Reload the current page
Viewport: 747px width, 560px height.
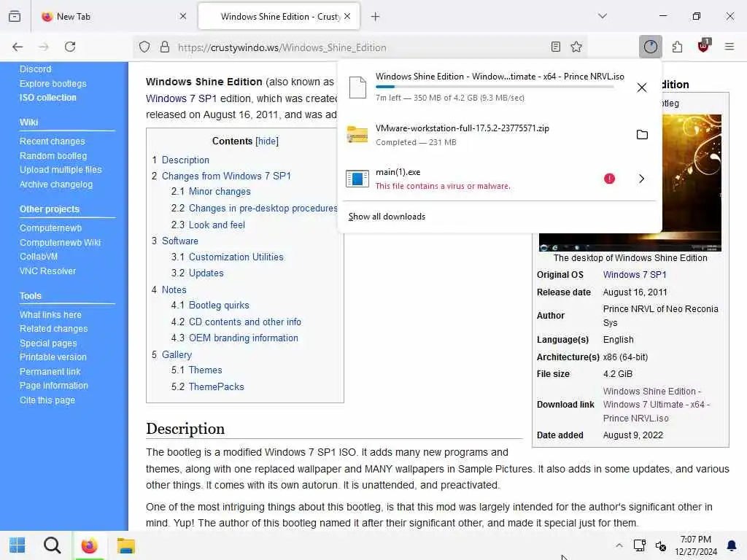coord(70,47)
